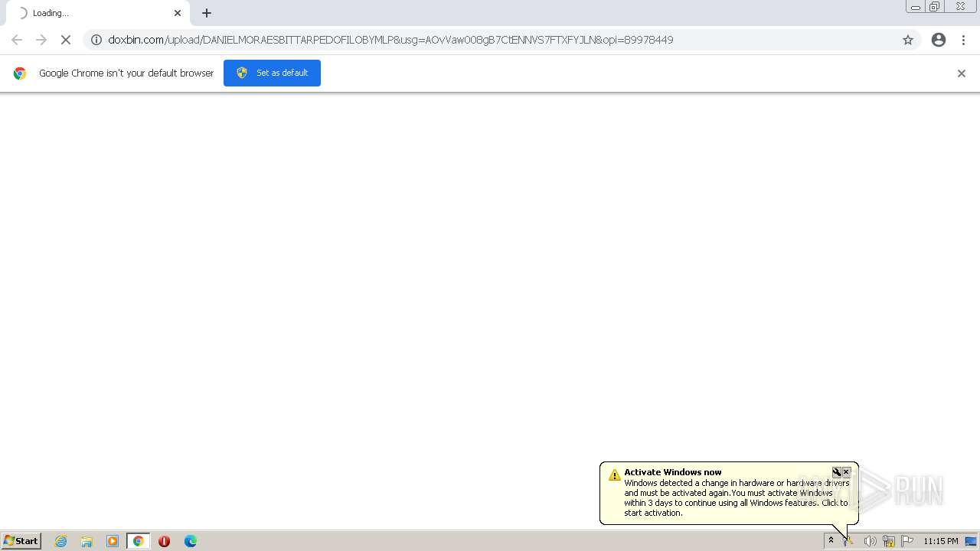
Task: Open the Activate Windows balloon options wrench
Action: pyautogui.click(x=837, y=472)
